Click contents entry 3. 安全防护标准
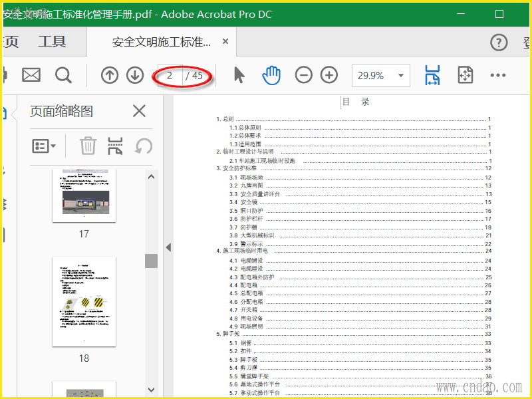Screen dimensions: 532x399 (354, 168)
